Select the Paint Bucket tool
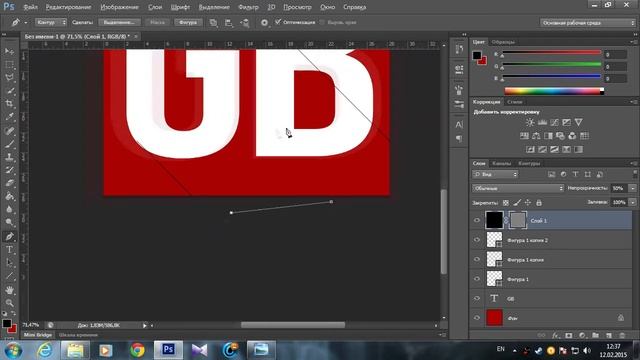The height and width of the screenshot is (360, 640). (9, 196)
